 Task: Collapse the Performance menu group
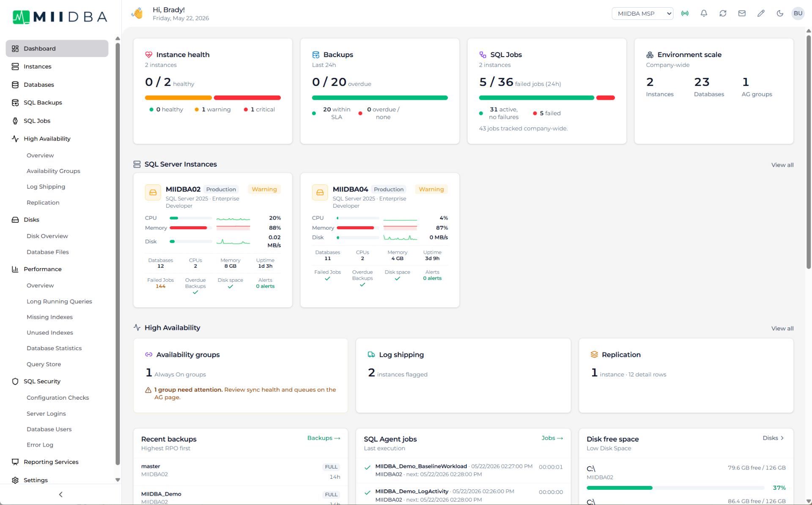[57, 269]
